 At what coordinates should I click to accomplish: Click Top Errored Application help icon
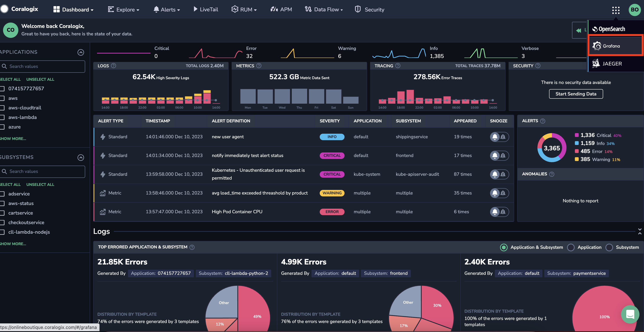(x=192, y=247)
